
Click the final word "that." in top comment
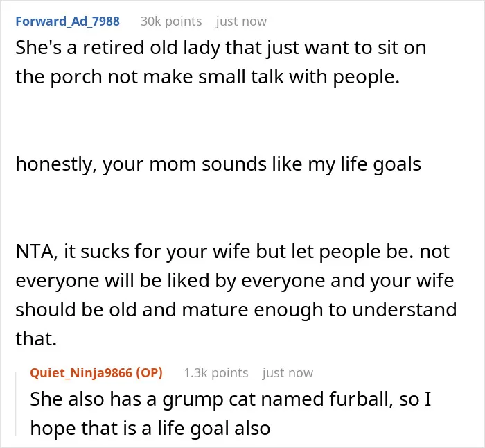(x=36, y=338)
